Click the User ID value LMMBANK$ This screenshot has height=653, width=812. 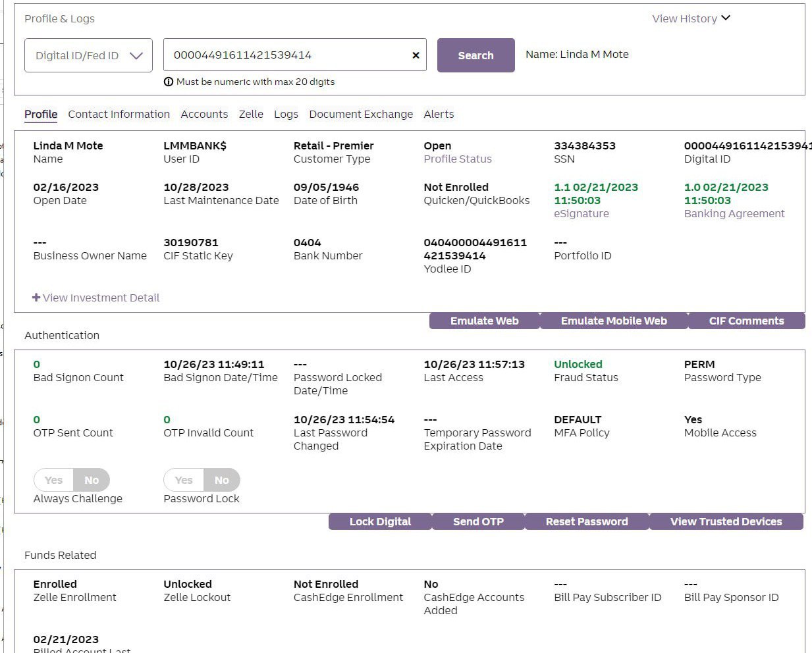(x=195, y=145)
